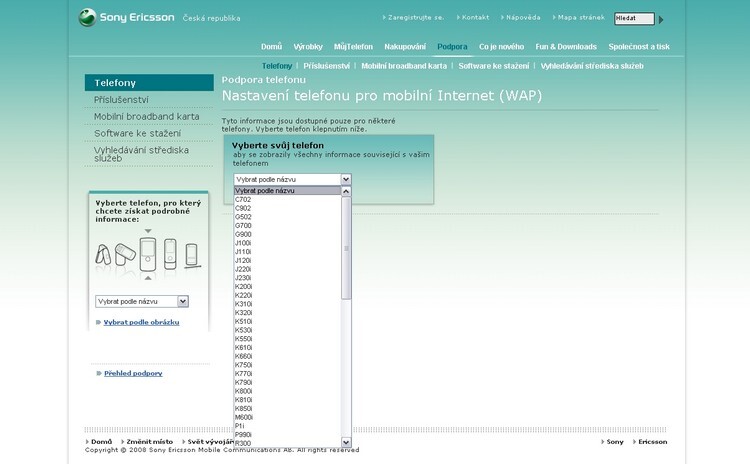The image size is (750, 464).
Task: Click the footer Domů link
Action: point(101,442)
